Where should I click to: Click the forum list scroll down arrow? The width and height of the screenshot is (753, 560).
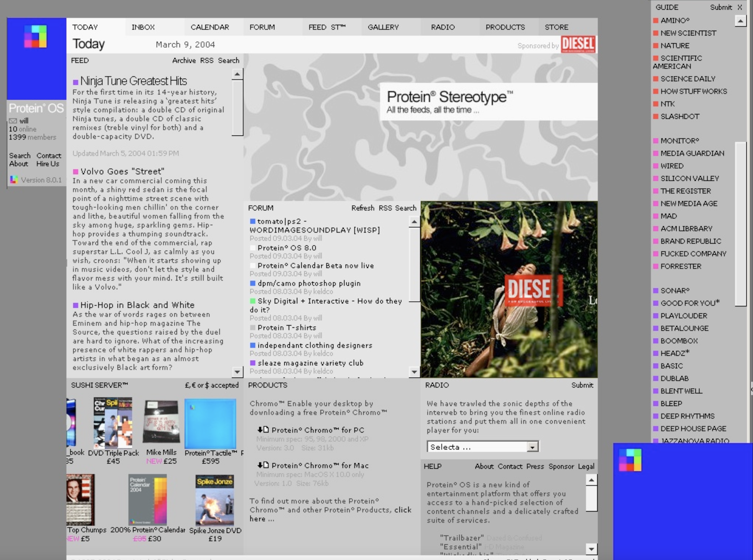tap(414, 372)
